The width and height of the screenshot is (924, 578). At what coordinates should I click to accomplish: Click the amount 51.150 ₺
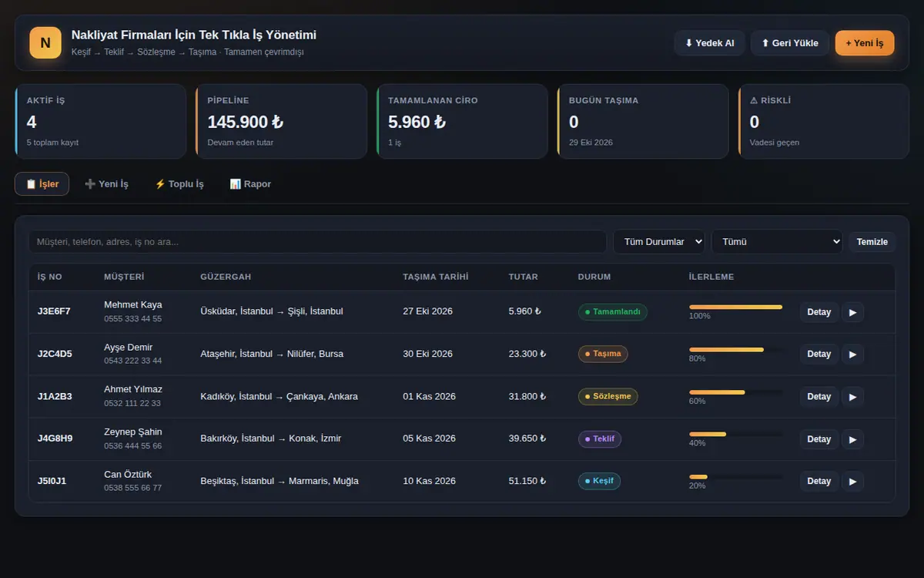click(x=527, y=481)
